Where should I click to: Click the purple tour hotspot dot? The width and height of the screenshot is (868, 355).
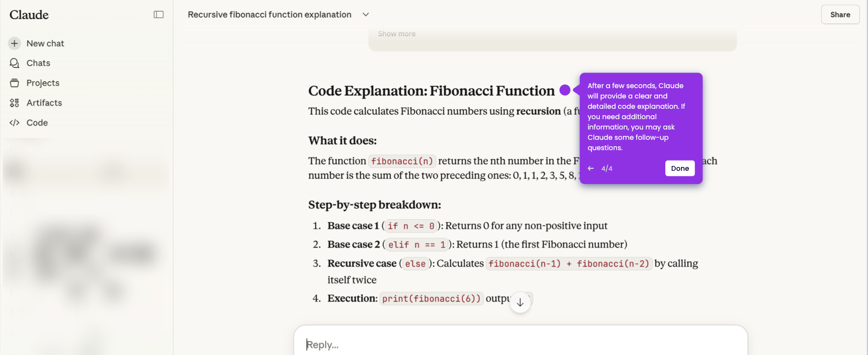(x=565, y=90)
